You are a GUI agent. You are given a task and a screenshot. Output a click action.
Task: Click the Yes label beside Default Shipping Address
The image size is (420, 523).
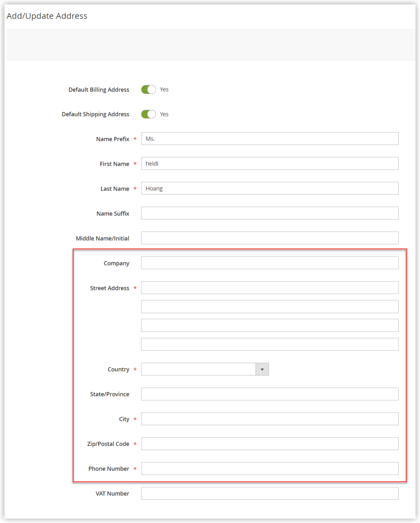tap(164, 114)
